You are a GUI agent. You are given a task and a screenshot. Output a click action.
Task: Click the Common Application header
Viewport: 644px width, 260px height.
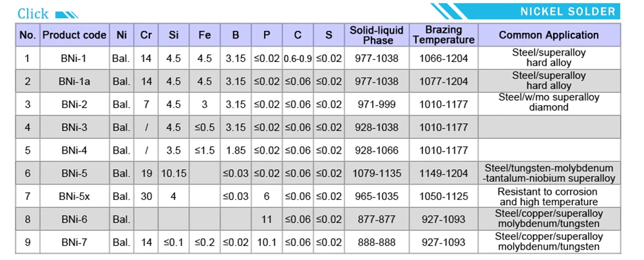point(549,35)
